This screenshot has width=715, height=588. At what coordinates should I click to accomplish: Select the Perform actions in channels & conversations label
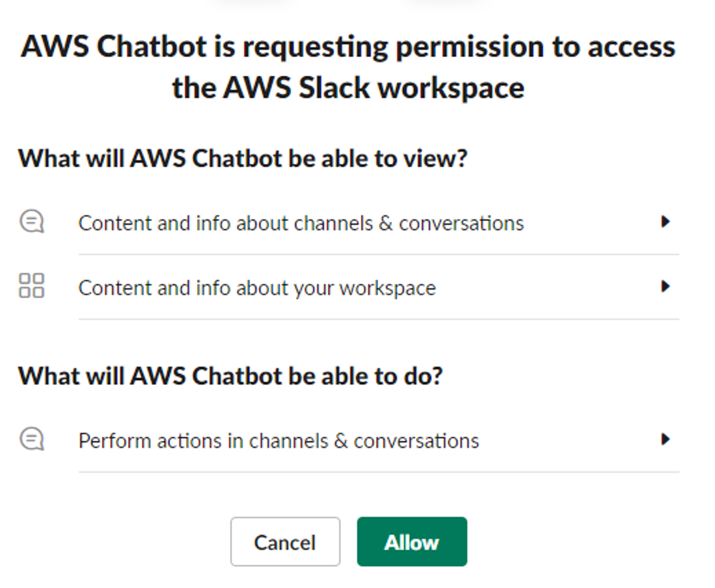click(x=279, y=441)
